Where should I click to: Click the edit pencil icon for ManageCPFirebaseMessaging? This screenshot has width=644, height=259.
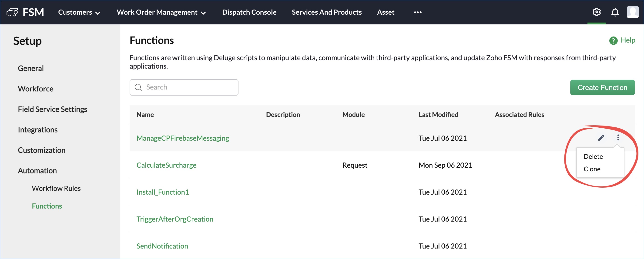(x=601, y=138)
